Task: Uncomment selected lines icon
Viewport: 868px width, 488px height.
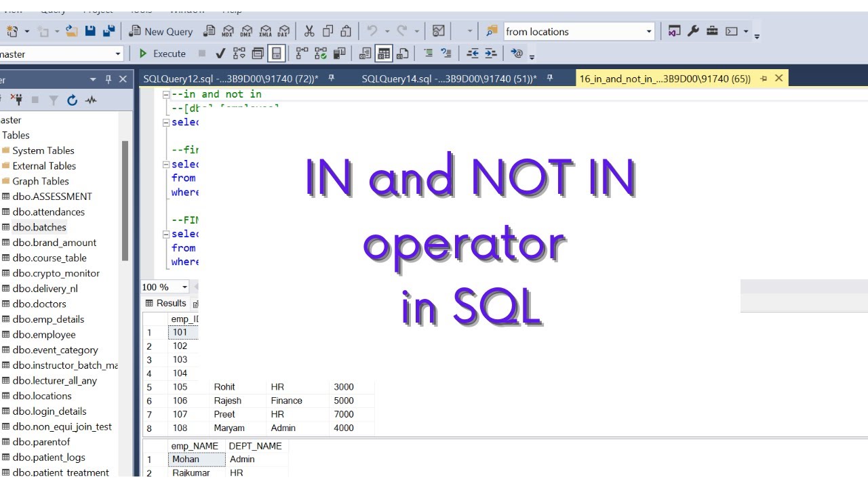Action: point(446,54)
